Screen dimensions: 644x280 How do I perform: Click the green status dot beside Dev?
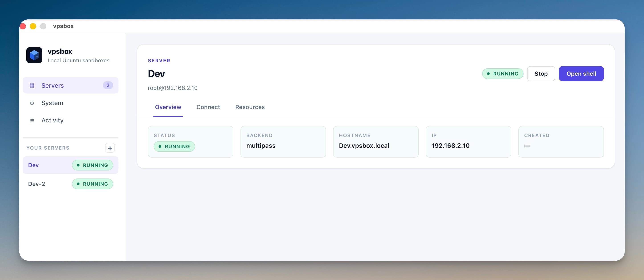(78, 165)
